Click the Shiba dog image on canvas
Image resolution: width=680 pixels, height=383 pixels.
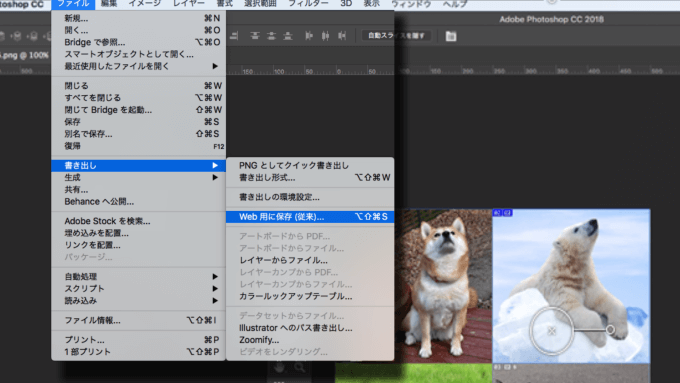point(443,286)
